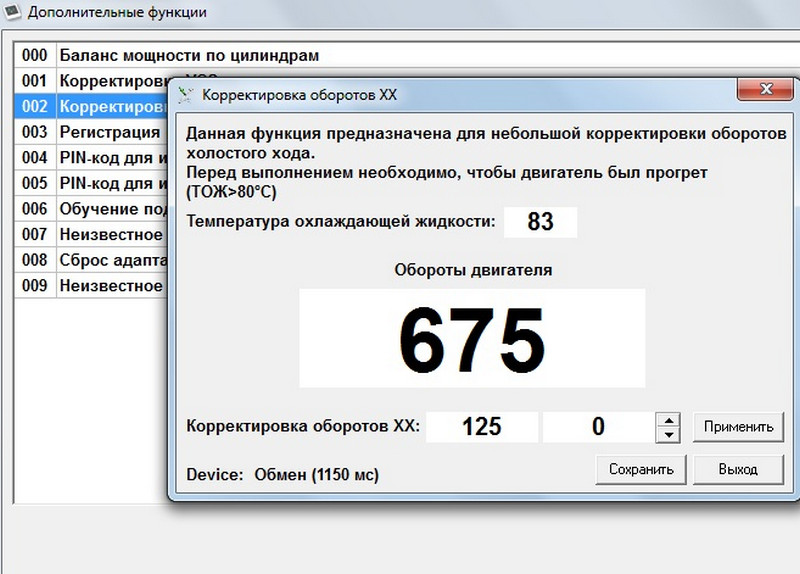Image resolution: width=800 pixels, height=574 pixels.
Task: Click the Применить button
Action: (738, 427)
